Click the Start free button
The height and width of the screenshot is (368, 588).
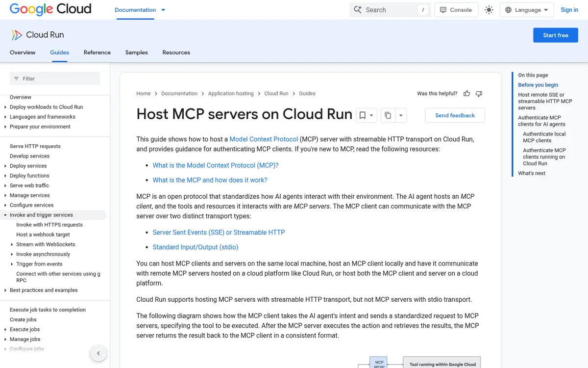(x=556, y=35)
